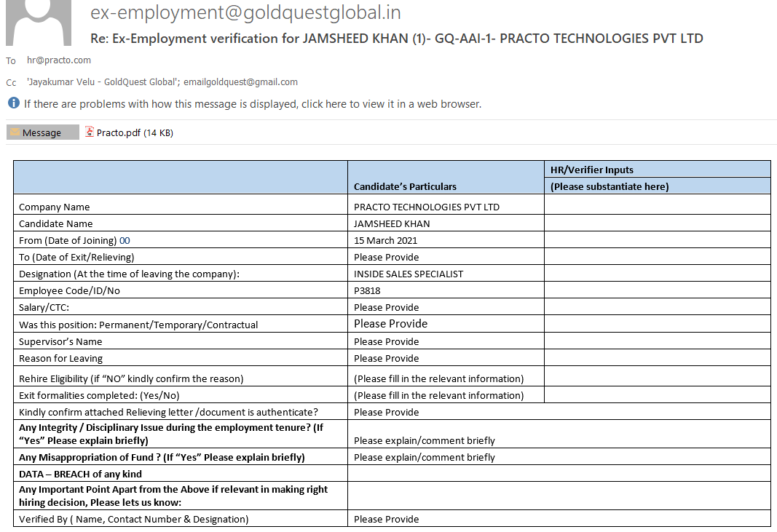Click the info icon in display notice

pyautogui.click(x=14, y=103)
